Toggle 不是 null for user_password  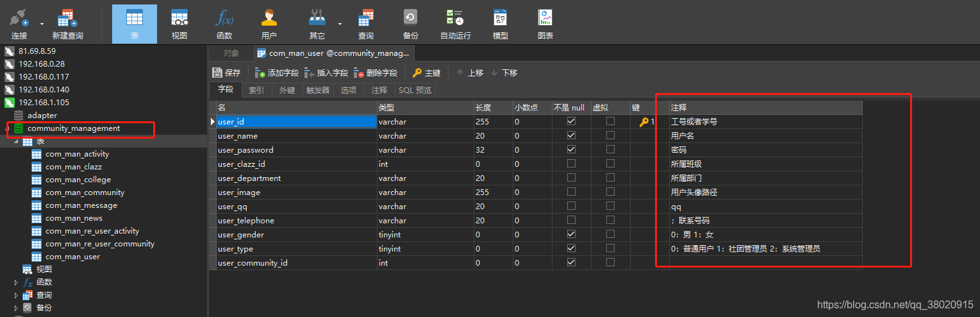[571, 150]
